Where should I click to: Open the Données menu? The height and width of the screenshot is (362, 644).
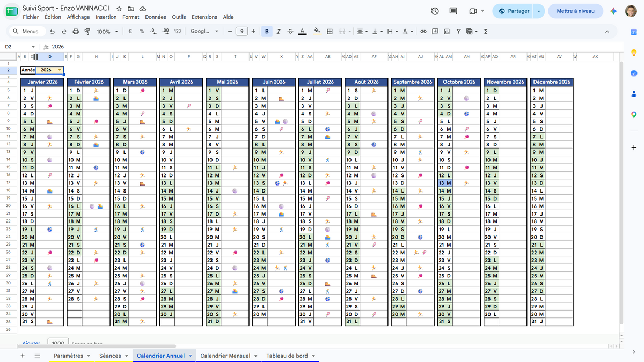tap(156, 17)
